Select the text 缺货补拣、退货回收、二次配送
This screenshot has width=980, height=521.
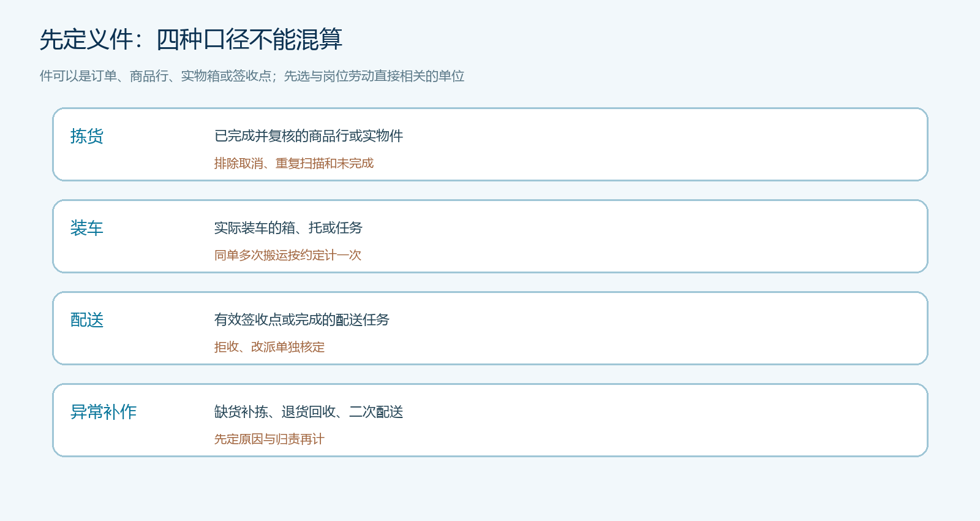click(309, 412)
